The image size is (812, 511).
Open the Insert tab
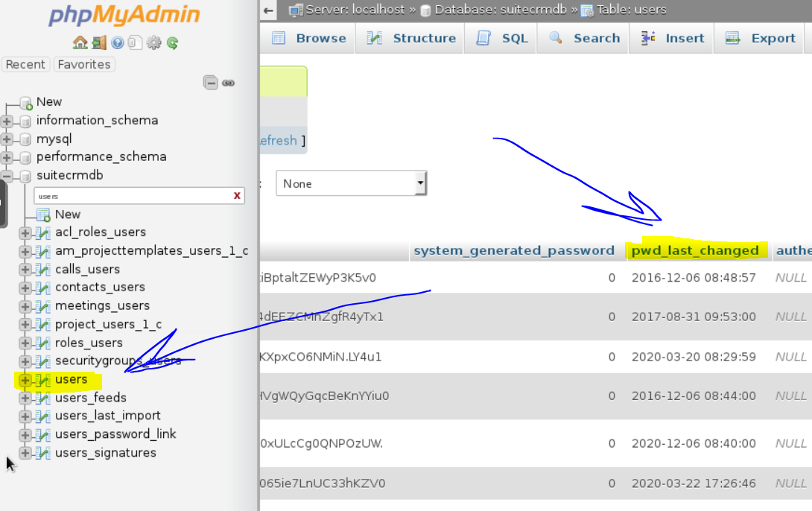[x=672, y=38]
